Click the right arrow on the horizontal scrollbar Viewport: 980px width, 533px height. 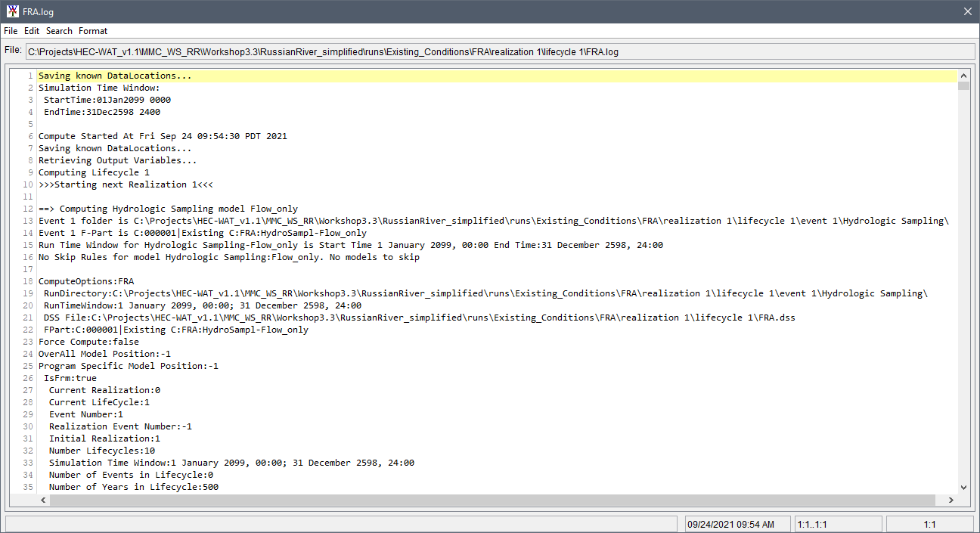point(951,500)
